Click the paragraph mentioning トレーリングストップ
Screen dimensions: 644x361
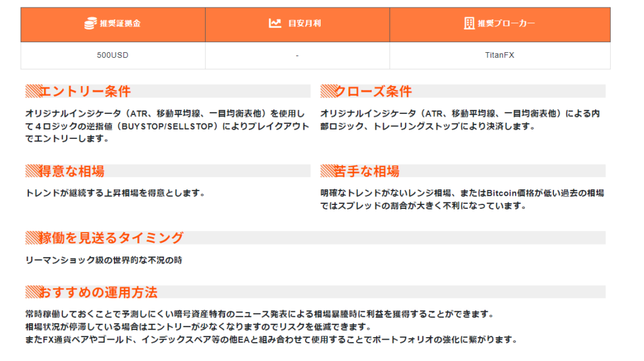[460, 120]
